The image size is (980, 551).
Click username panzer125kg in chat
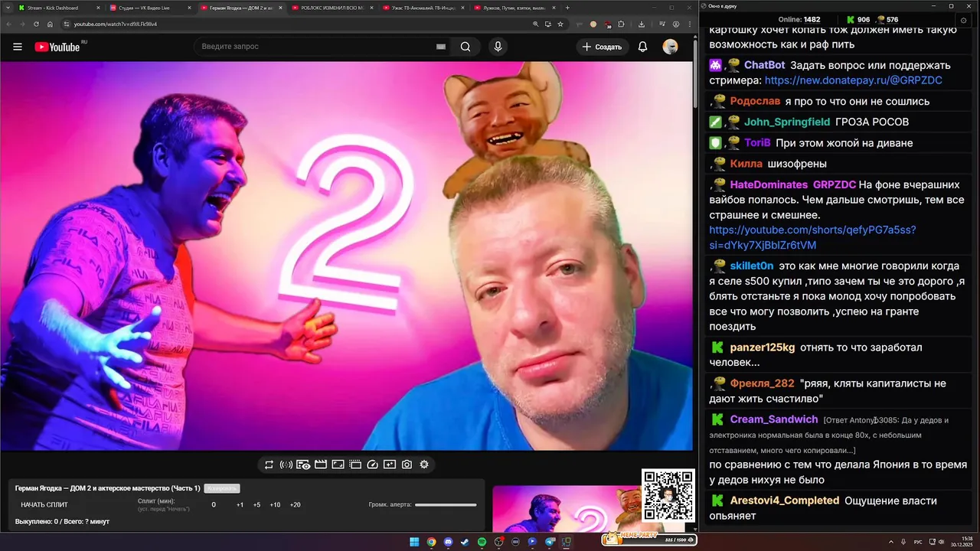click(762, 347)
